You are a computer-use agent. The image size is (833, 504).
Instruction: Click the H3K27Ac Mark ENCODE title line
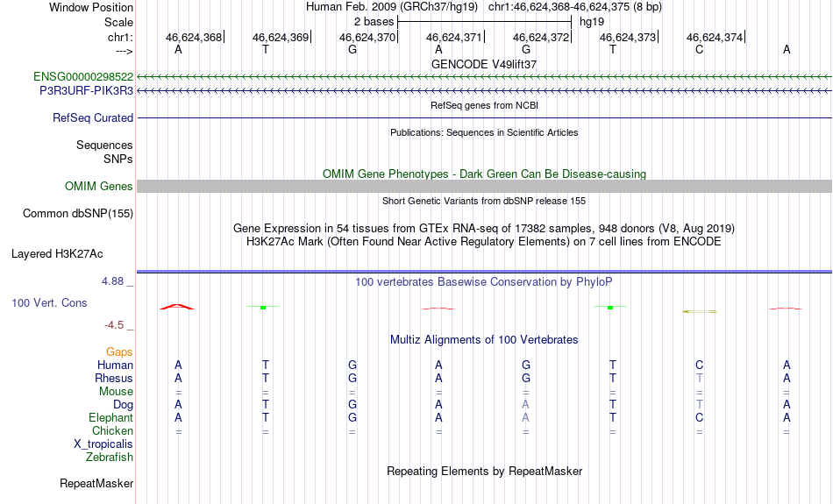coord(484,242)
